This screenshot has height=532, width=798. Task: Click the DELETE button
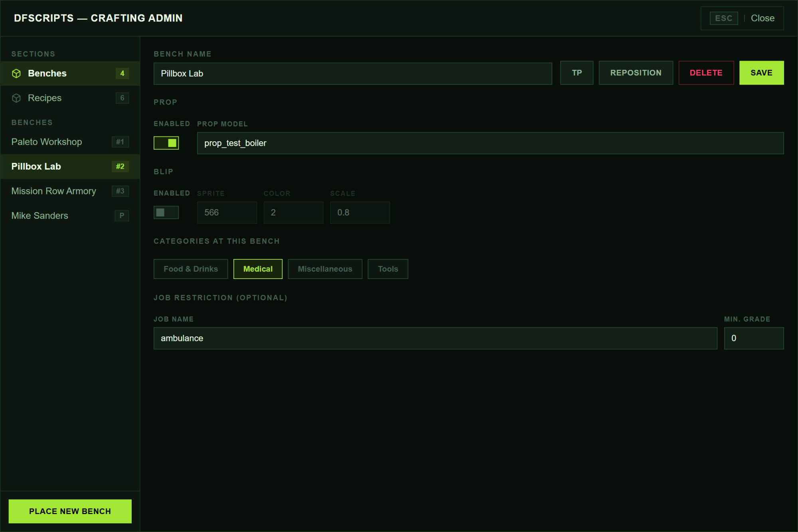point(706,73)
